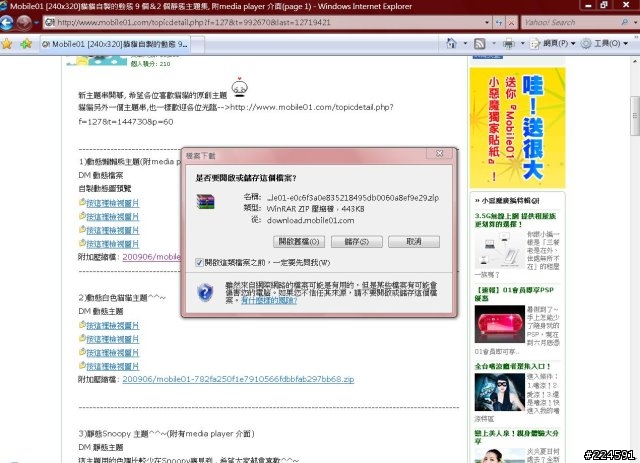The height and width of the screenshot is (463, 640).
Task: Expand the address bar history dropdown arrow
Action: click(x=487, y=22)
